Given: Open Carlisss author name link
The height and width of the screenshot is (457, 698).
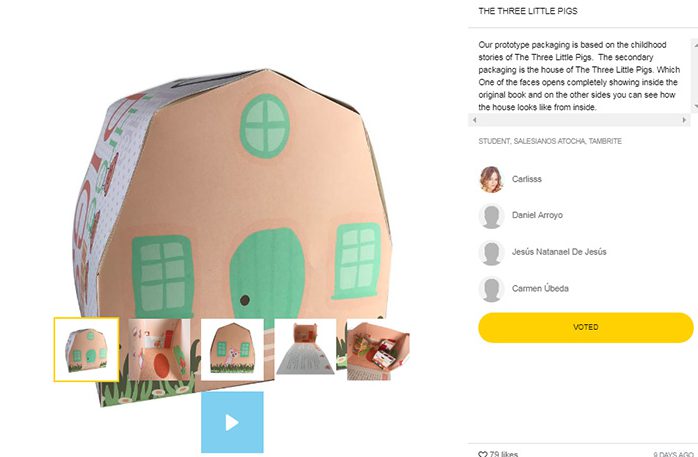Looking at the screenshot, I should click(x=527, y=179).
